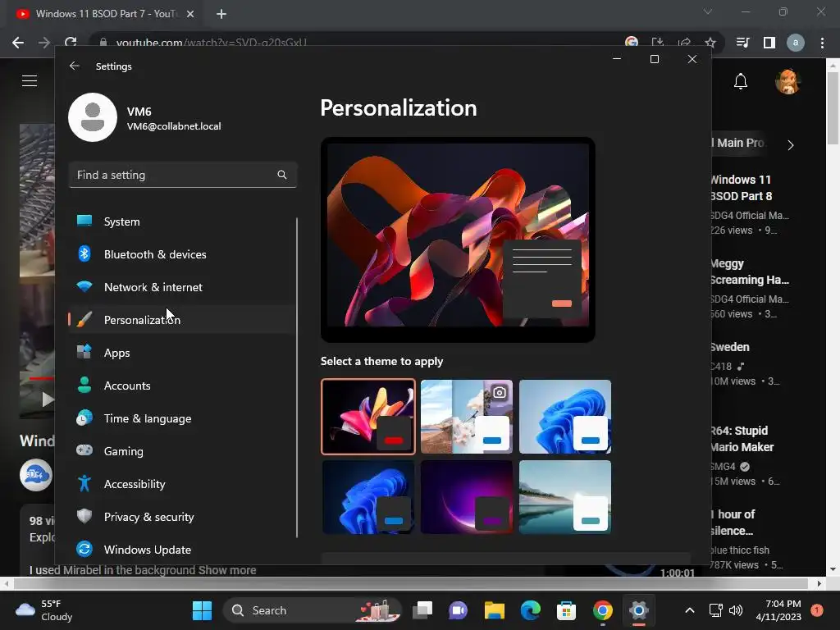840x630 pixels.
Task: Launch Microsoft Edge from the taskbar
Action: click(531, 610)
